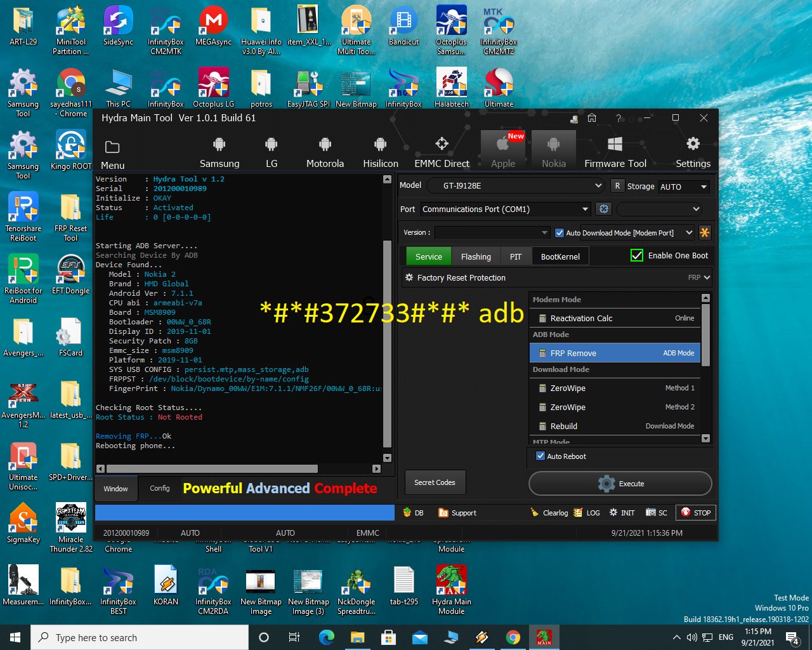Screen dimensions: 812x650
Task: Open Support from the status bar icon
Action: coord(443,512)
